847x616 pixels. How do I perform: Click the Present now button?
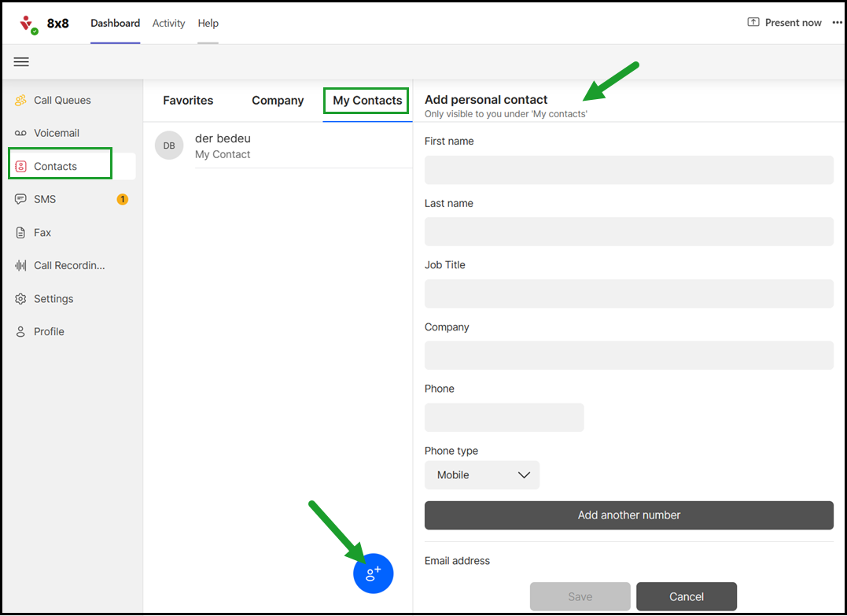click(x=784, y=23)
